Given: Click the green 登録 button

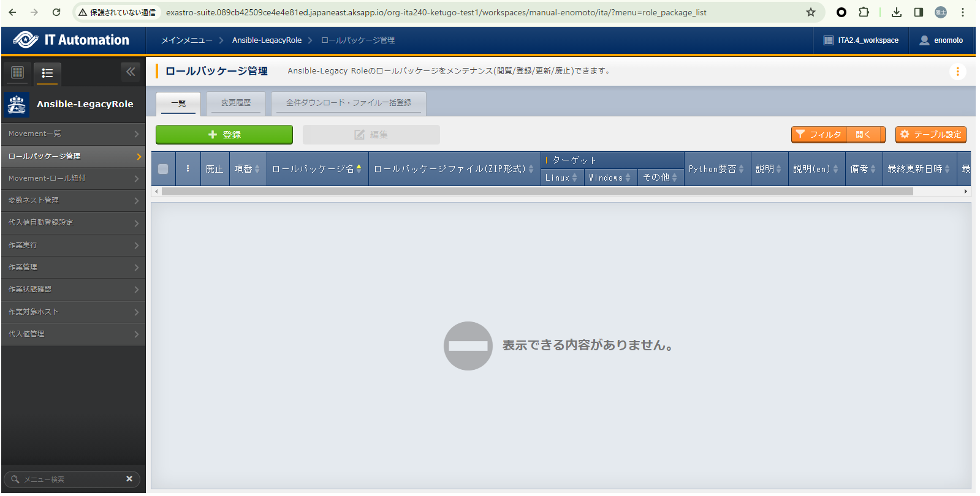Looking at the screenshot, I should [224, 135].
